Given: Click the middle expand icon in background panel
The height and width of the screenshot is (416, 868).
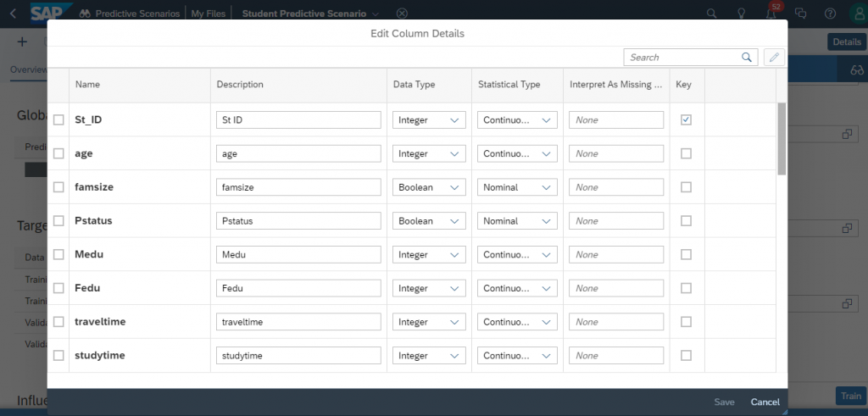Looking at the screenshot, I should (x=847, y=228).
